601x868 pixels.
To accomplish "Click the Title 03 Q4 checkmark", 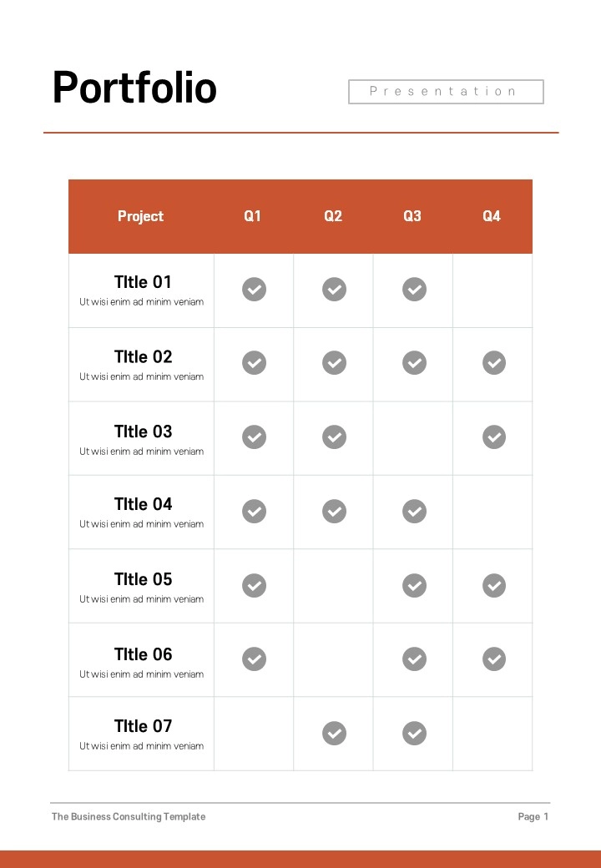I will 493,437.
